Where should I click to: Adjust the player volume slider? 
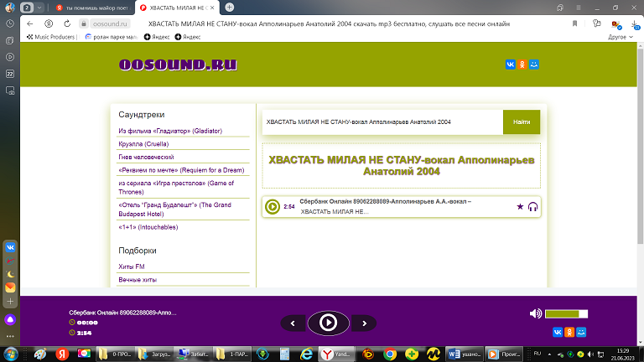coord(566,314)
